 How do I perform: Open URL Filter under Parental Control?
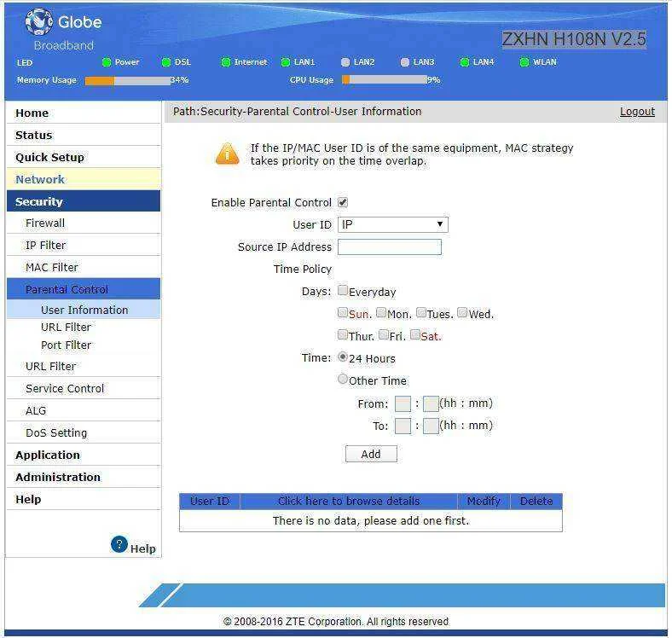[66, 328]
